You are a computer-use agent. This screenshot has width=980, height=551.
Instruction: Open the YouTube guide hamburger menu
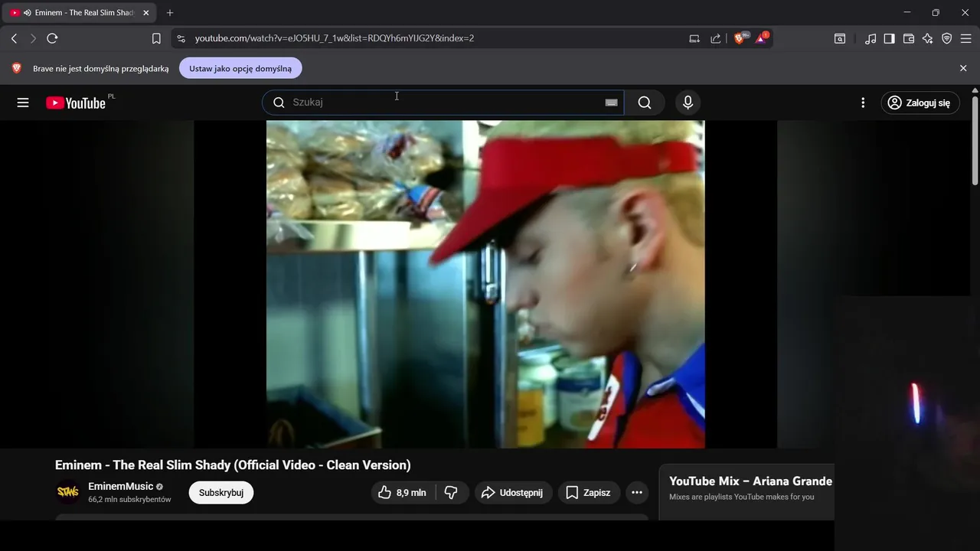coord(23,103)
